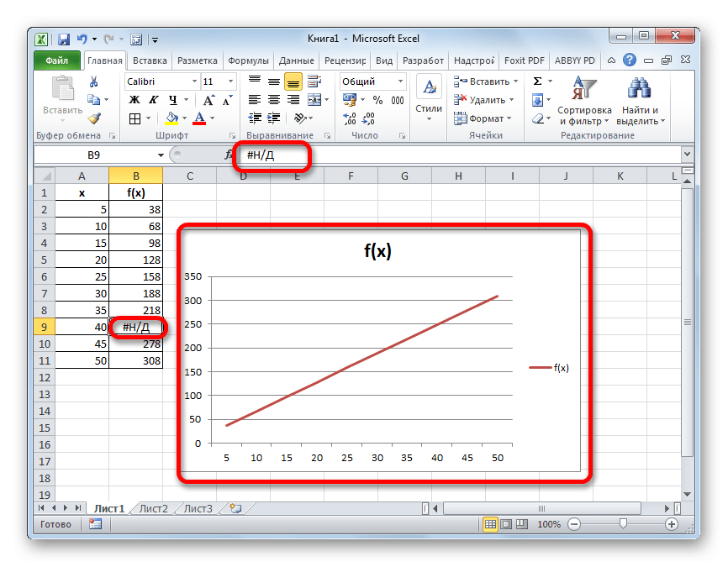Click Вставить (Insert) in Cells group
Screen dimensions: 728x567
click(x=486, y=81)
